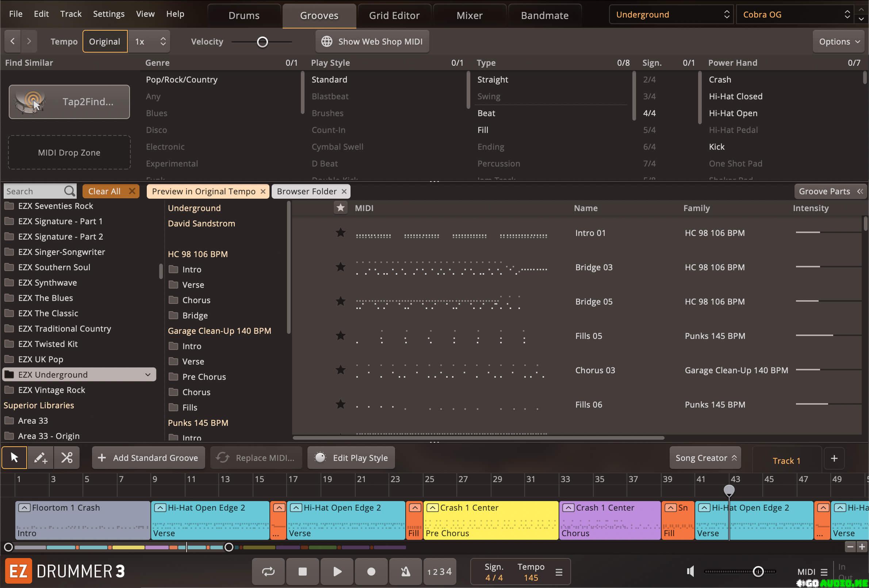Start playback with play button
The height and width of the screenshot is (588, 869).
coord(337,572)
